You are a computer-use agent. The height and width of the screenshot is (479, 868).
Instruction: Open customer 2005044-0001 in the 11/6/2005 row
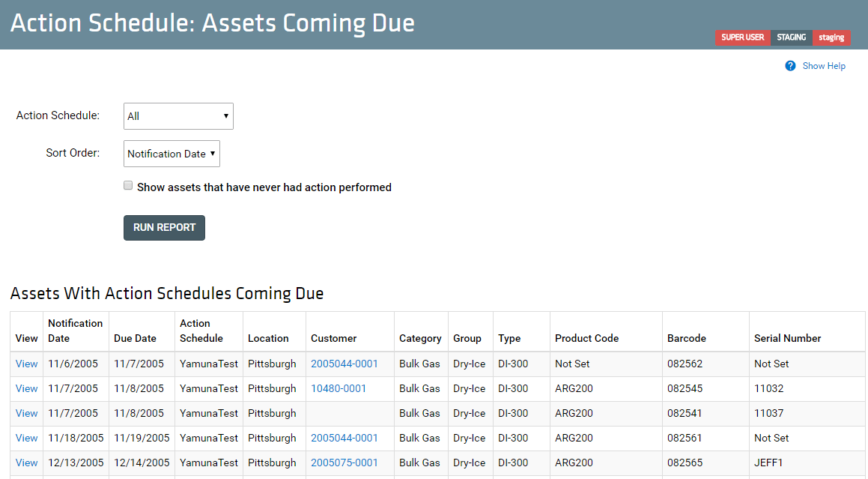pyautogui.click(x=345, y=364)
